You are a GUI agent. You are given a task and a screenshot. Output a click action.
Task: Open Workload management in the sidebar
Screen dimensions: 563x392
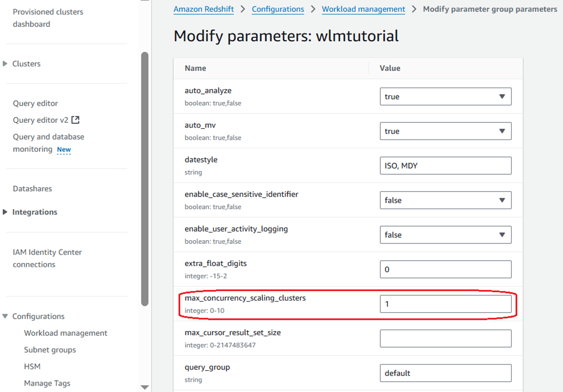pos(65,333)
